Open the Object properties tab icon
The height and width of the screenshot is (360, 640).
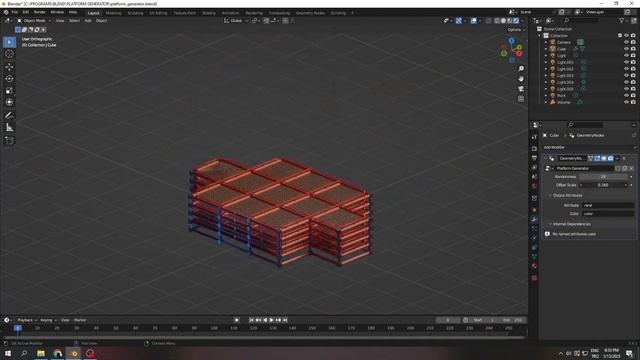pyautogui.click(x=534, y=210)
